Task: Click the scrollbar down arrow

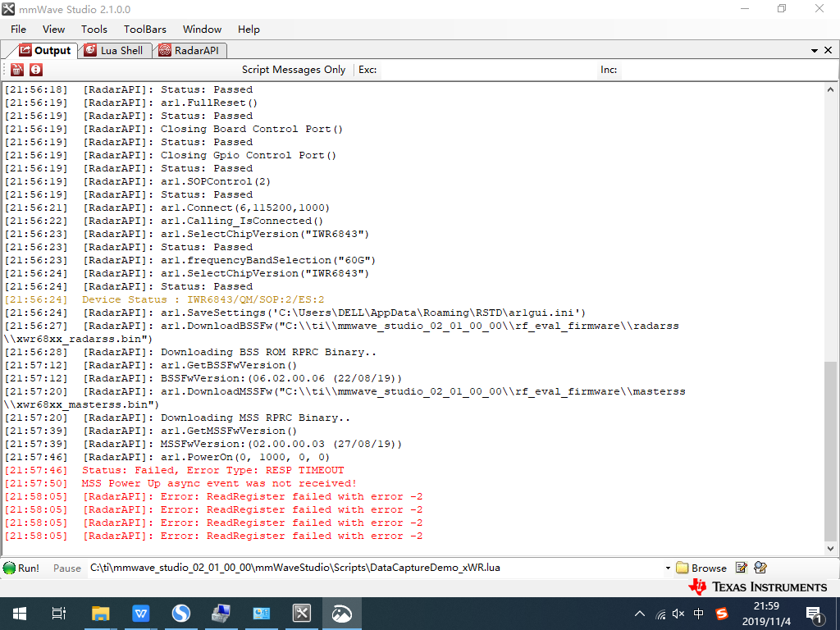Action: [x=830, y=549]
